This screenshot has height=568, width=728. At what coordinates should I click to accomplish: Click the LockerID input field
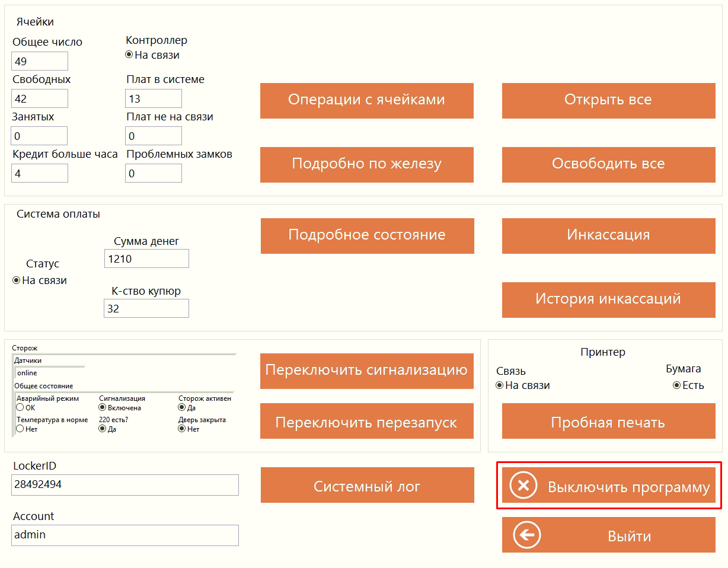125,485
